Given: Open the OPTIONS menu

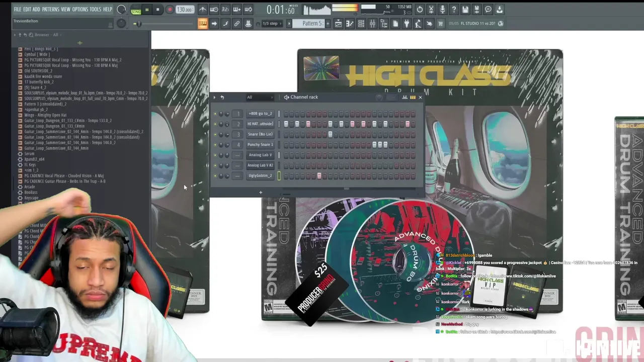Looking at the screenshot, I should pyautogui.click(x=80, y=10).
